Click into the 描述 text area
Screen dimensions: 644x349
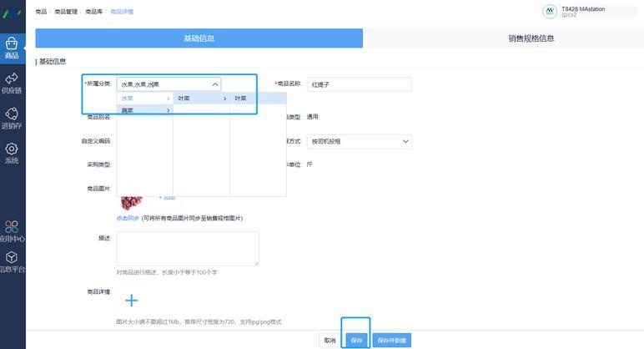(188, 249)
